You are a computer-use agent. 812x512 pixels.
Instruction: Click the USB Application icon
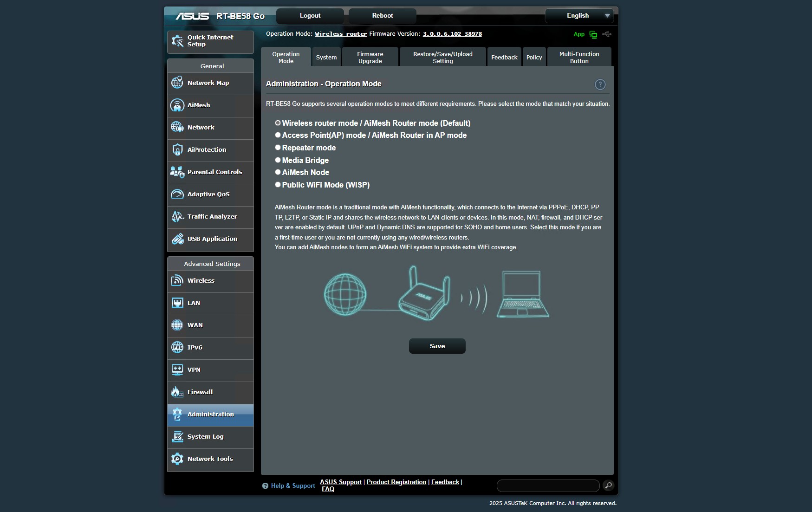coord(177,239)
